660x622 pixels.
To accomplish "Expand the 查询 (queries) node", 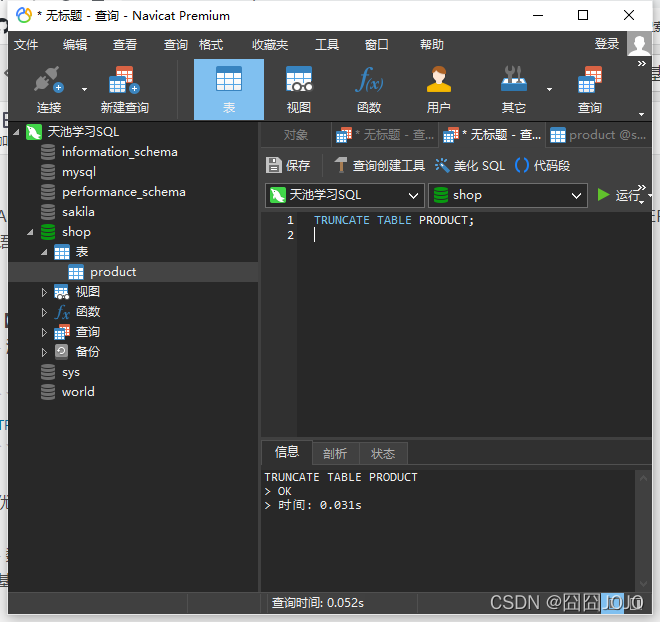I will point(44,332).
